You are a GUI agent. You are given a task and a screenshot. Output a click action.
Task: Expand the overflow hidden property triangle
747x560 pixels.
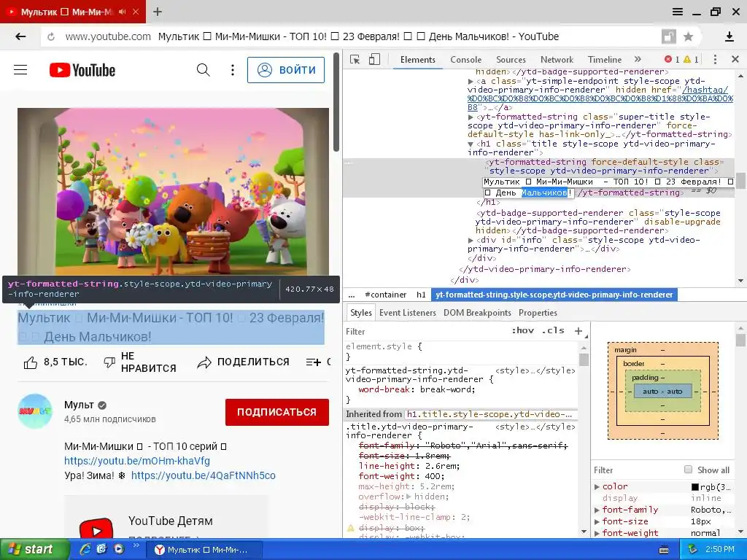point(409,497)
